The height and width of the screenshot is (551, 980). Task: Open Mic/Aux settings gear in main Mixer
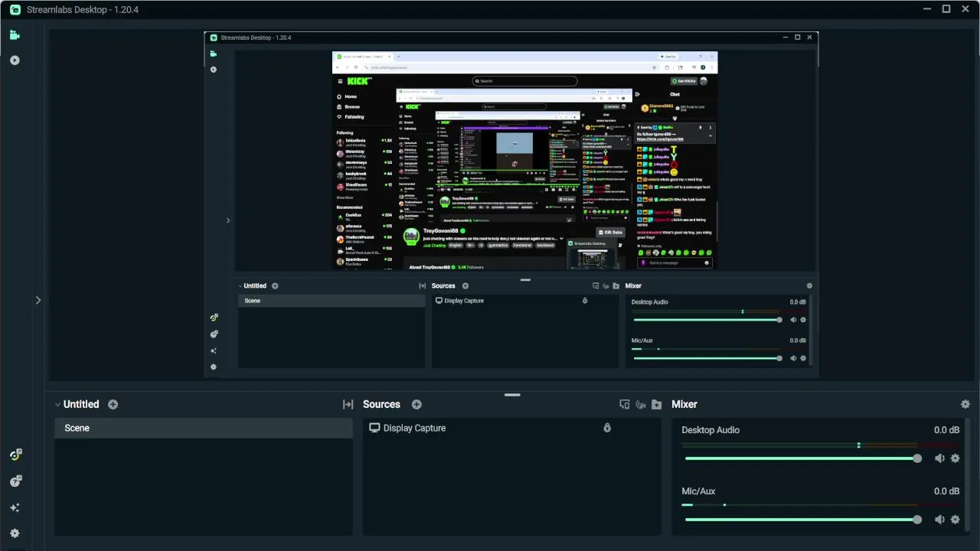click(955, 520)
